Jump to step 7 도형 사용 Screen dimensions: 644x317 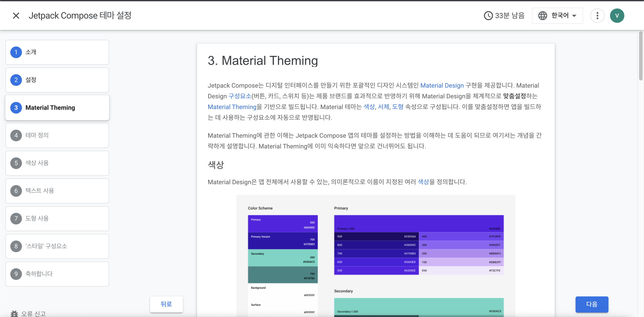click(57, 219)
